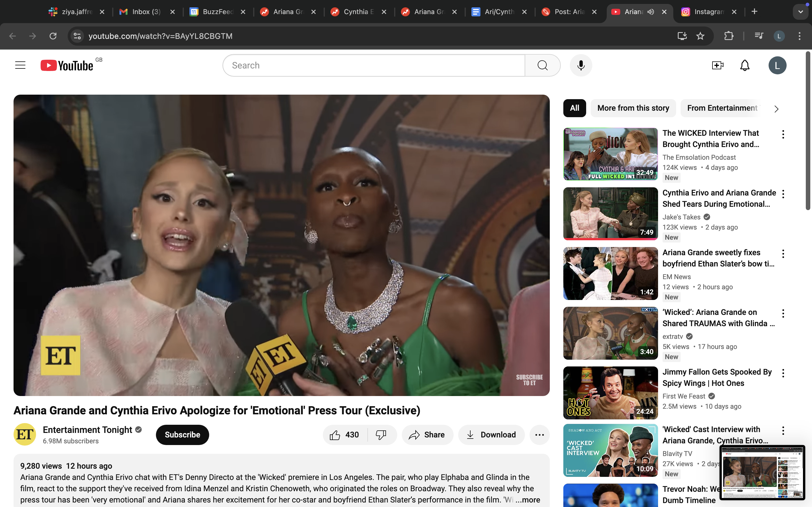Expand the description with ...more

tap(528, 500)
